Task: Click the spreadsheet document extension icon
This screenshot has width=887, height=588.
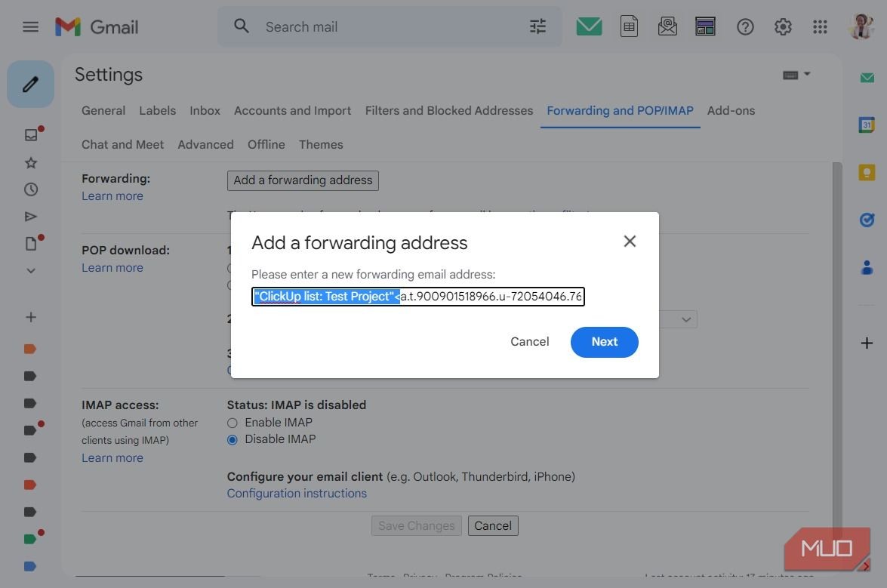Action: (x=629, y=26)
